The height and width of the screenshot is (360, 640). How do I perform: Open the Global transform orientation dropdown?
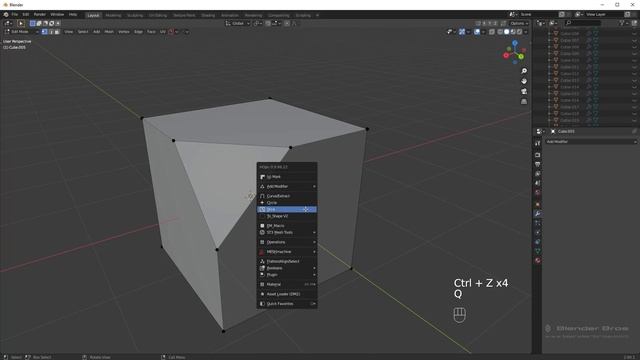tap(237, 24)
